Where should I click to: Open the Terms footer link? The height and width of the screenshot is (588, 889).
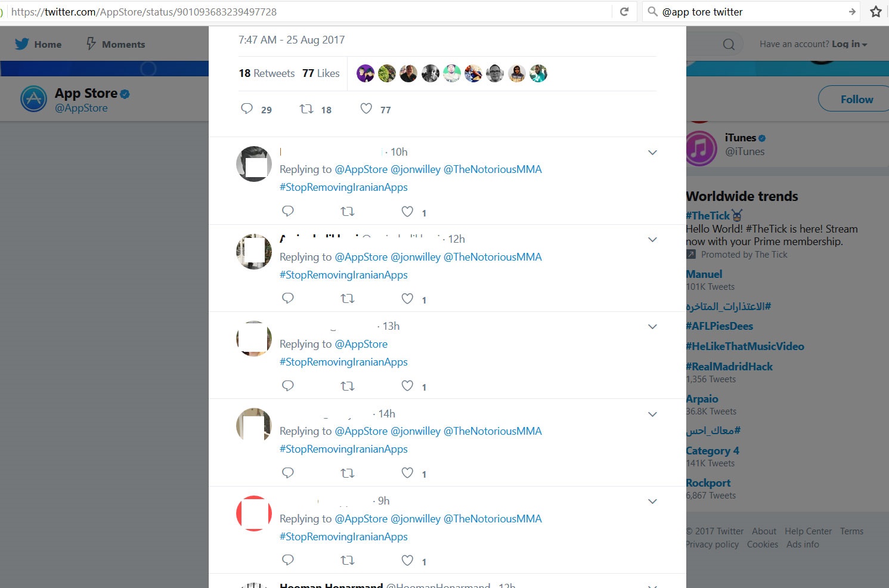(851, 531)
